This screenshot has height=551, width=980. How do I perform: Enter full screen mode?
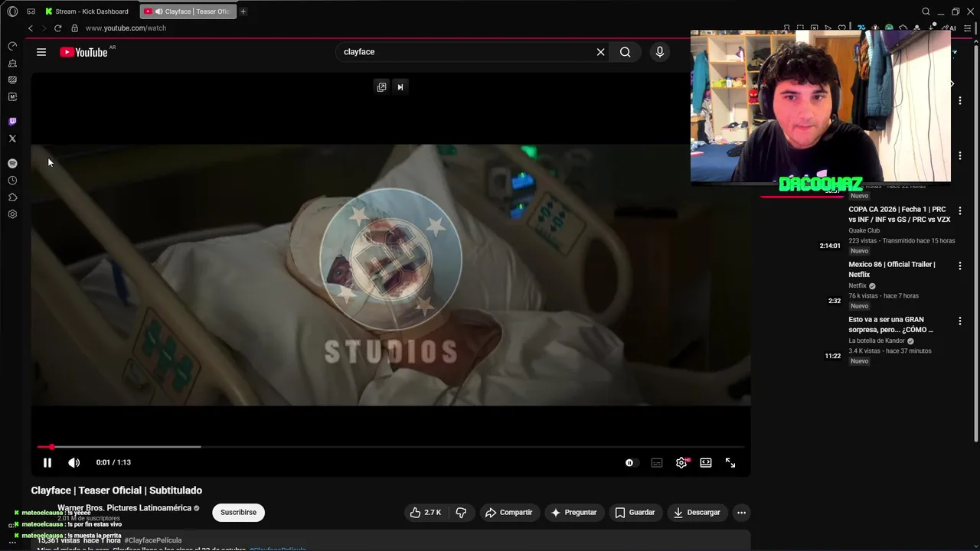[730, 462]
